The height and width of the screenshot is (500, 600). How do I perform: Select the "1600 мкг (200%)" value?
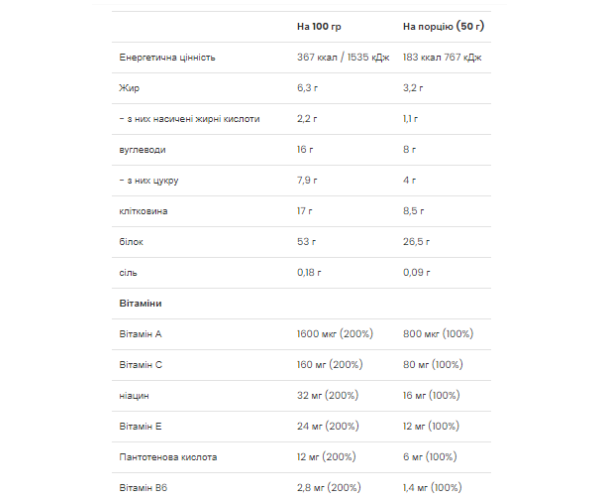(x=335, y=333)
